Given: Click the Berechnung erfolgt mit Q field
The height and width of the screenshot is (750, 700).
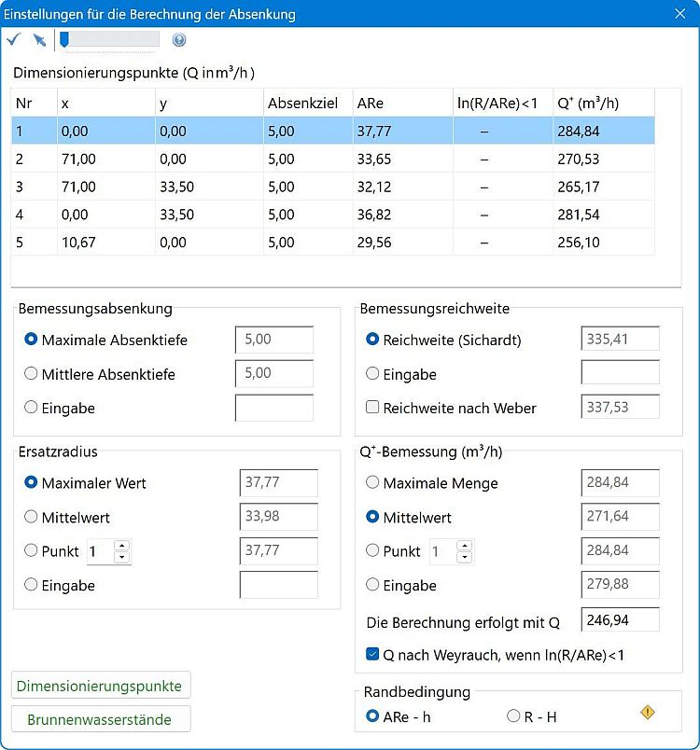Looking at the screenshot, I should click(x=620, y=620).
